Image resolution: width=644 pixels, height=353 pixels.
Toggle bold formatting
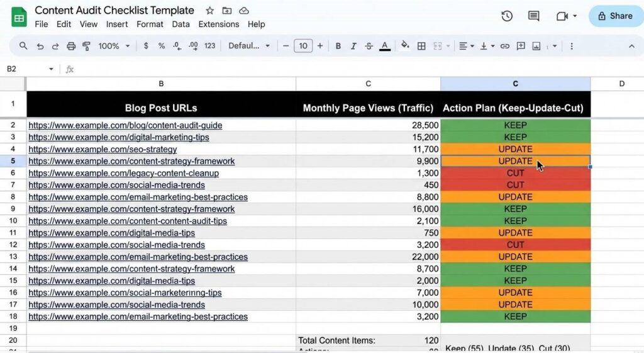pos(338,46)
